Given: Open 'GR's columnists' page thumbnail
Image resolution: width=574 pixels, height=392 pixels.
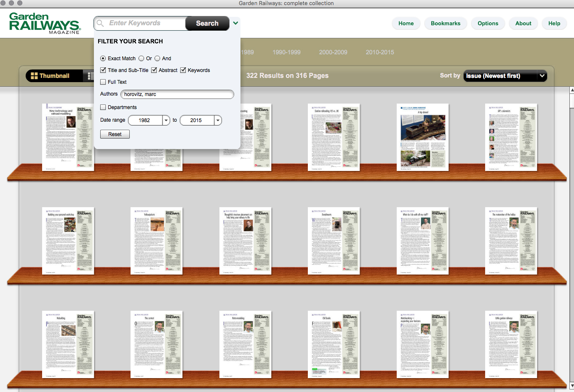Looking at the screenshot, I should pos(511,137).
